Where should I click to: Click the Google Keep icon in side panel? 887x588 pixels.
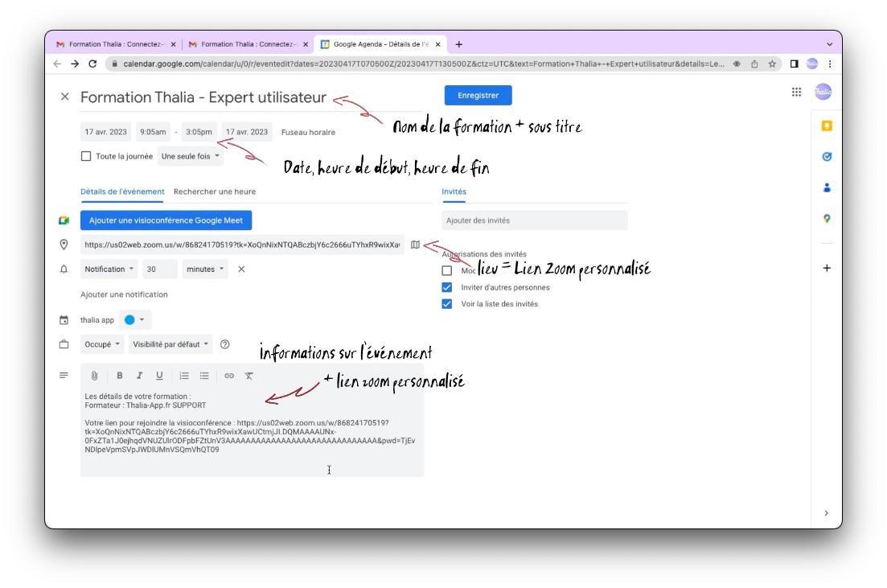[x=827, y=126]
